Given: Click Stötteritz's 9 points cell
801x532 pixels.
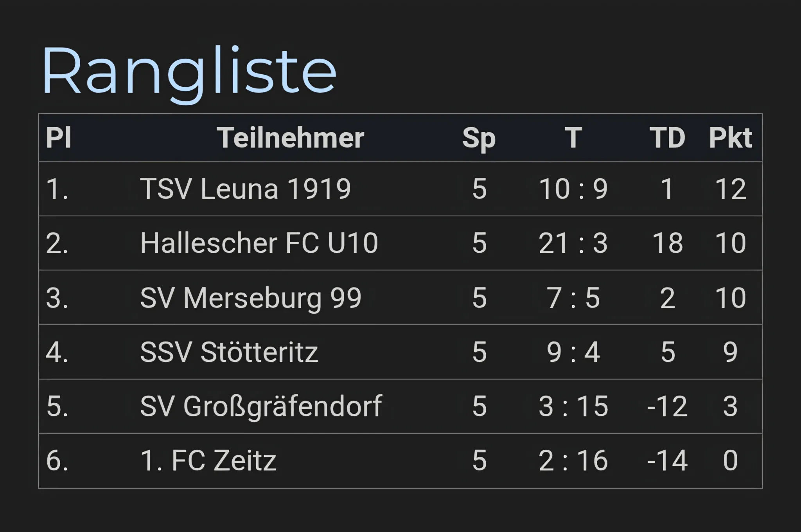Looking at the screenshot, I should [730, 352].
